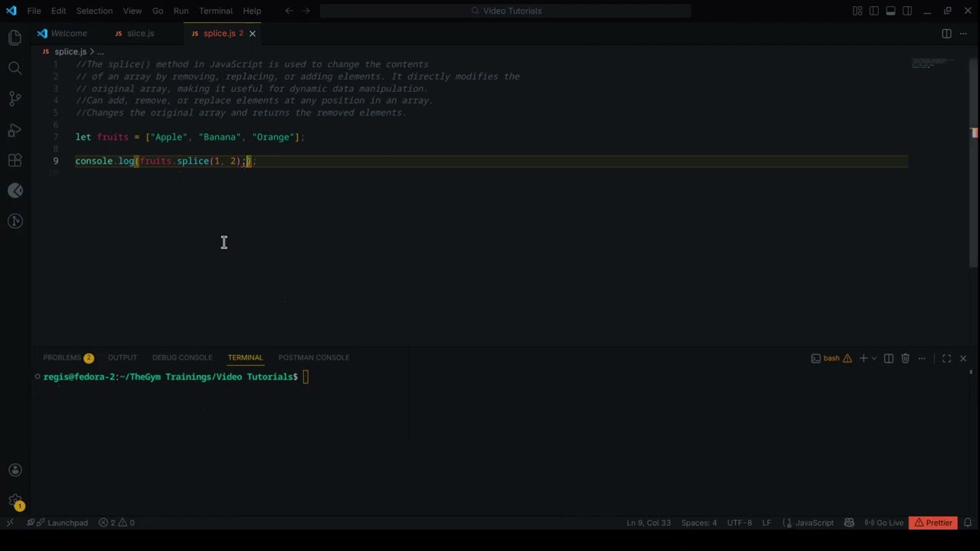980x551 pixels.
Task: Click the Copilot status icon in the status bar
Action: click(849, 523)
